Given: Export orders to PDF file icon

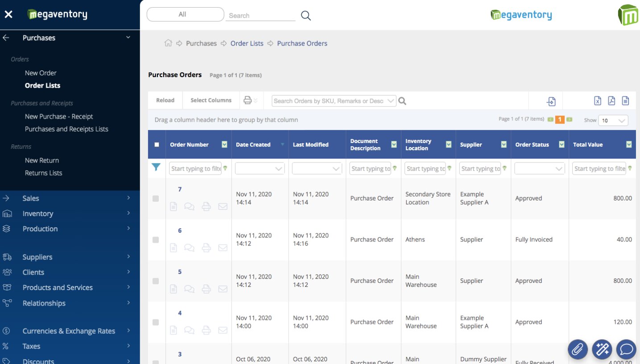Looking at the screenshot, I should pos(611,101).
